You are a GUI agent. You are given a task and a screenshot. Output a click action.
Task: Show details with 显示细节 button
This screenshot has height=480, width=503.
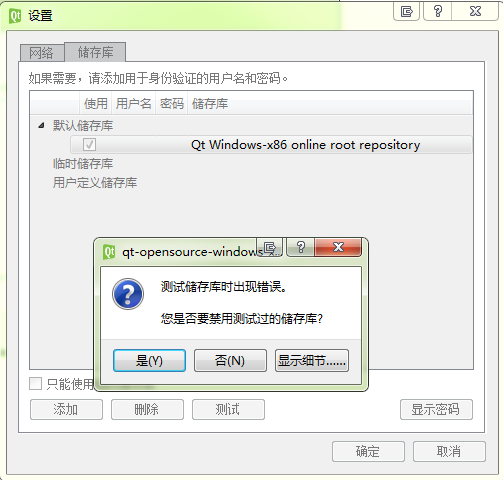(312, 360)
